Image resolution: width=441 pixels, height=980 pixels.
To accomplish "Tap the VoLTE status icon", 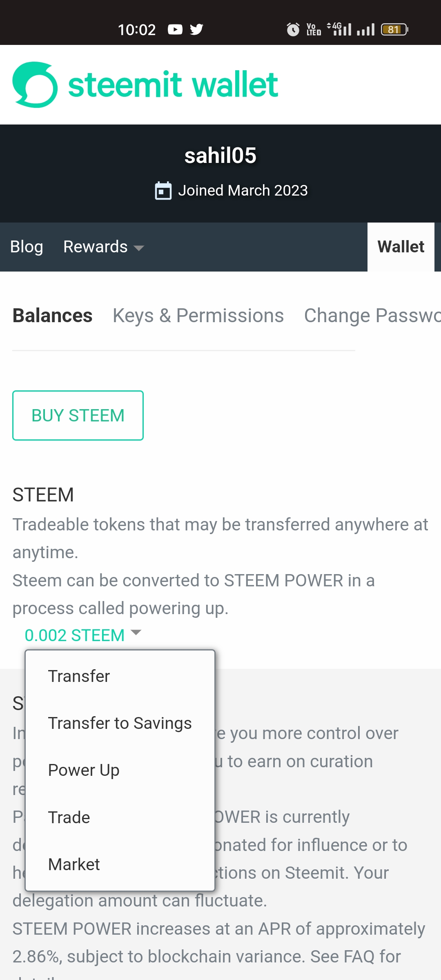I will point(314,29).
